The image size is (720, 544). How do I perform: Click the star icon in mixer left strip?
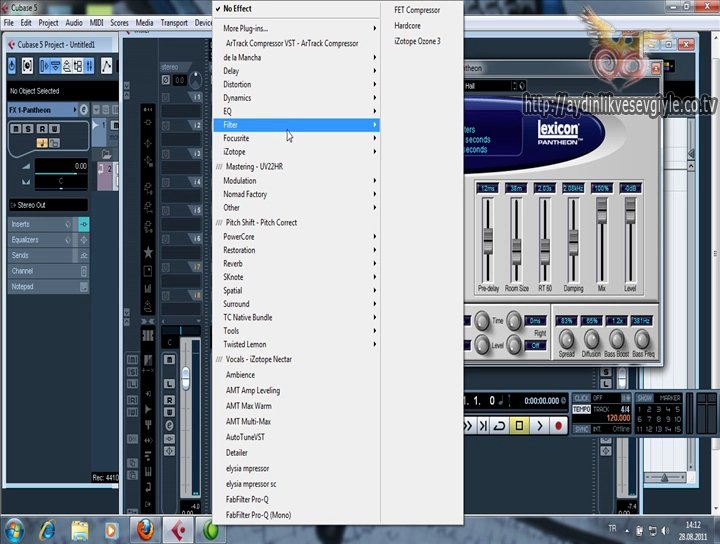tap(148, 252)
